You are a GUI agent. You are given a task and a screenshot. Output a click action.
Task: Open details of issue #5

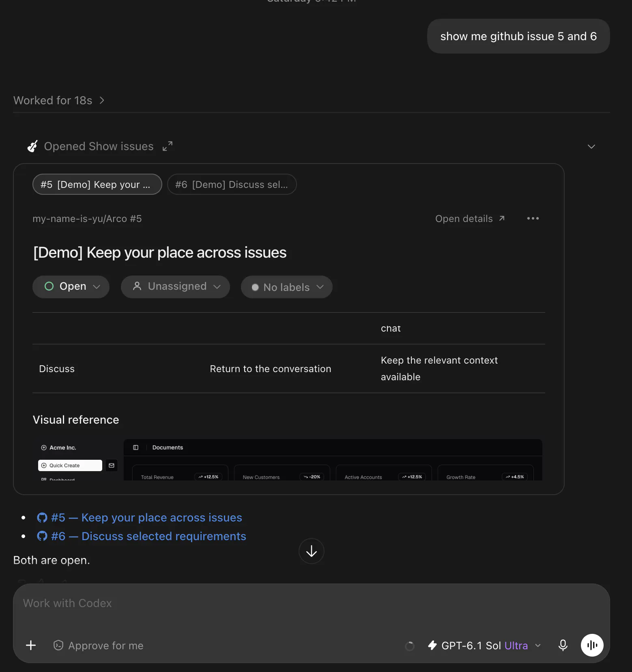[x=470, y=219]
